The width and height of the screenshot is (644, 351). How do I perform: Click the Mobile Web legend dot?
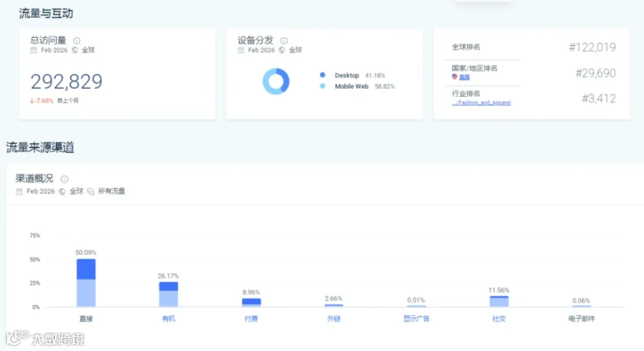pos(323,86)
